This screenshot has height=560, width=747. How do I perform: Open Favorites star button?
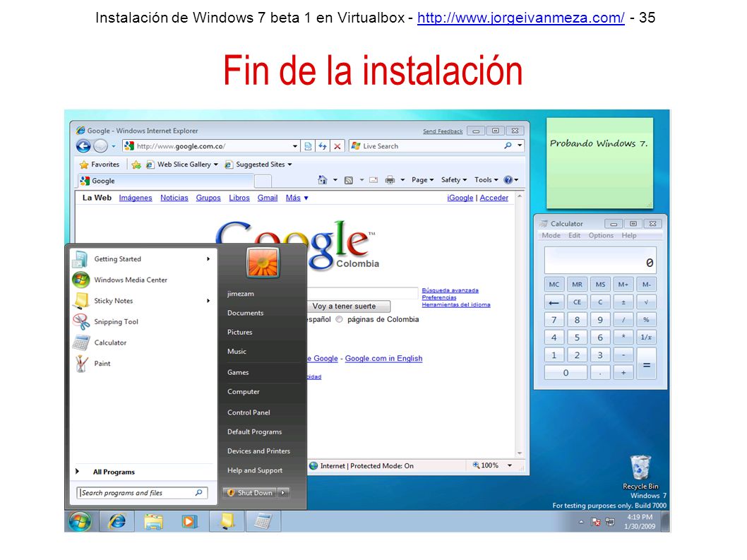tap(99, 165)
